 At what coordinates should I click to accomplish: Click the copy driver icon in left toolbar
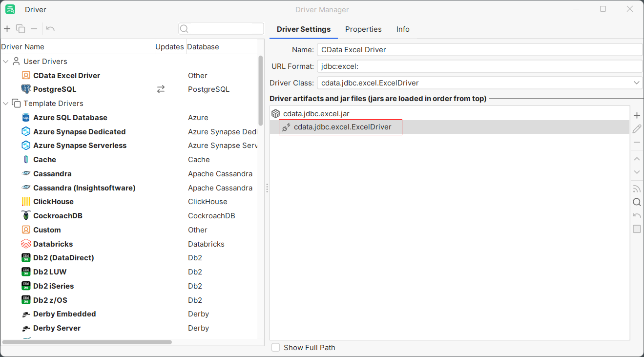pyautogui.click(x=21, y=29)
